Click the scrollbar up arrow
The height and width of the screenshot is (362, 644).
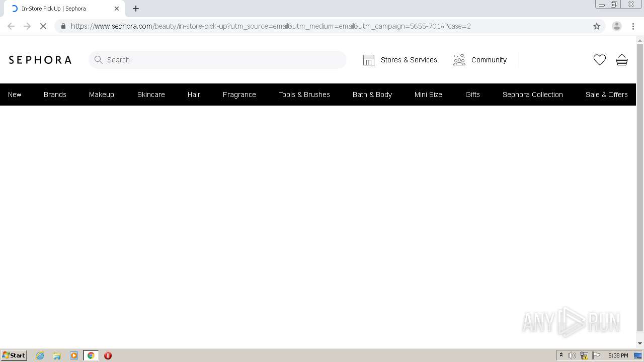(640, 40)
